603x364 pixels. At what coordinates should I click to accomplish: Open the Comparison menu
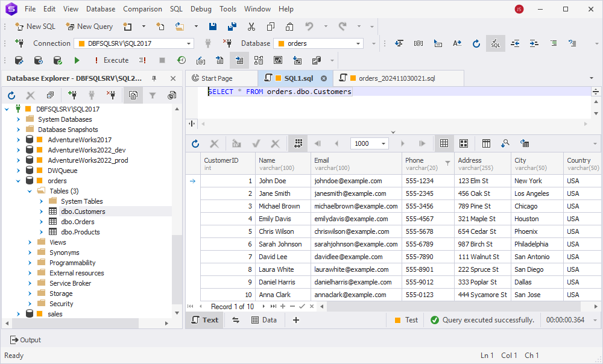pyautogui.click(x=143, y=9)
